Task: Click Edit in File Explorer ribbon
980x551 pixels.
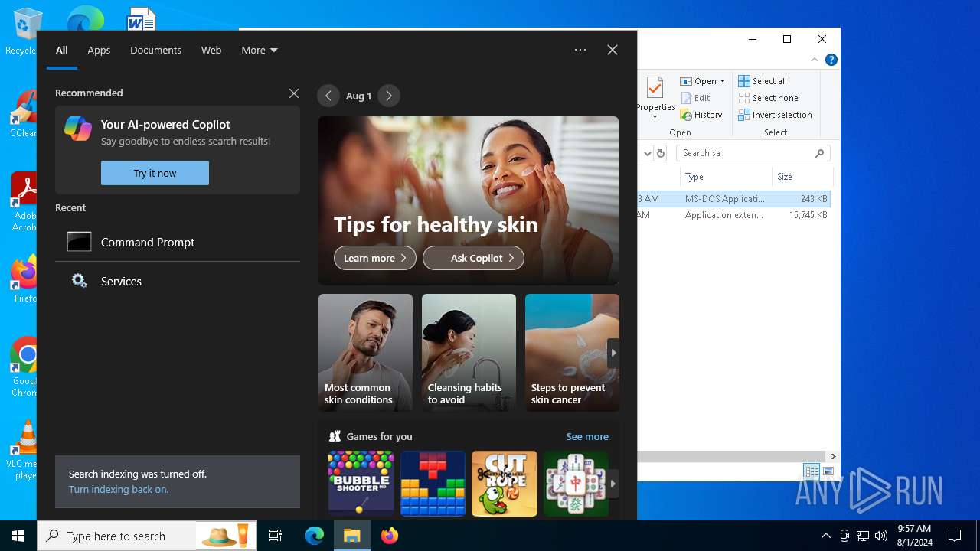Action: coord(695,98)
